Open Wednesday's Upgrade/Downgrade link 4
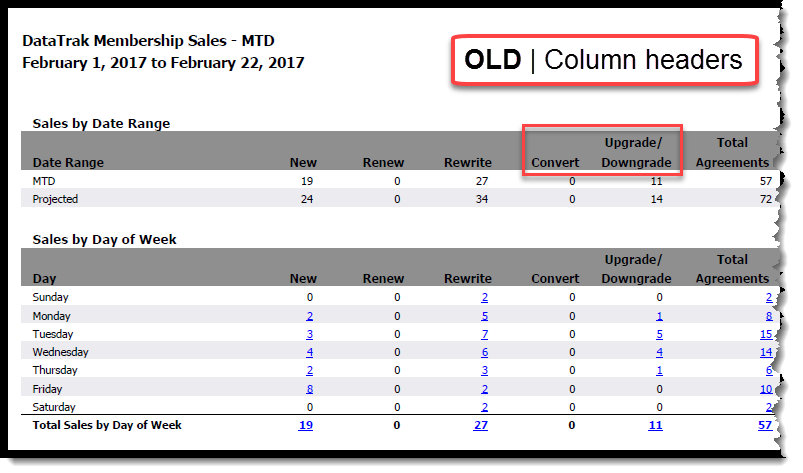The height and width of the screenshot is (473, 803). 660,352
